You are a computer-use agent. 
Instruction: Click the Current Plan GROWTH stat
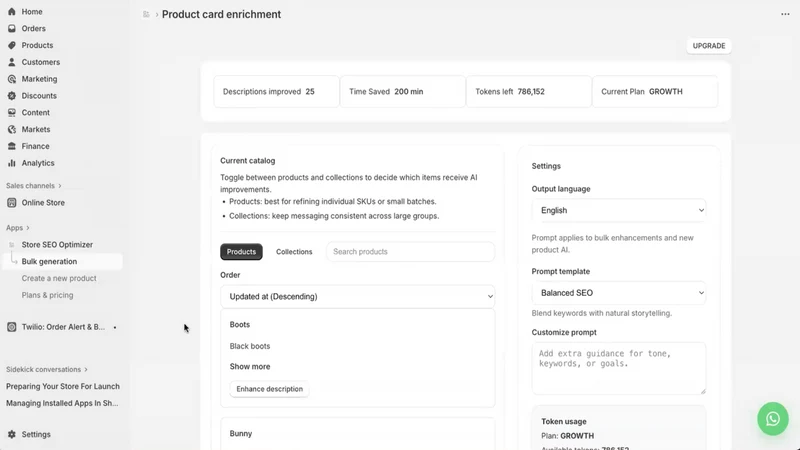(x=655, y=91)
